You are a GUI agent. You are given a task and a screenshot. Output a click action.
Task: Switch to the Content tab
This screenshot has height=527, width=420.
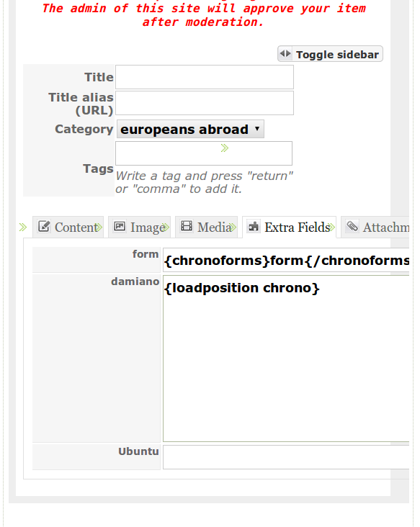68,228
